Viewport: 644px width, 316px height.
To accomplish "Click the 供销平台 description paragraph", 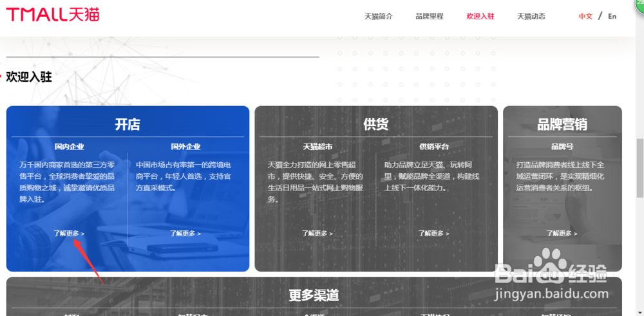I will [x=432, y=176].
